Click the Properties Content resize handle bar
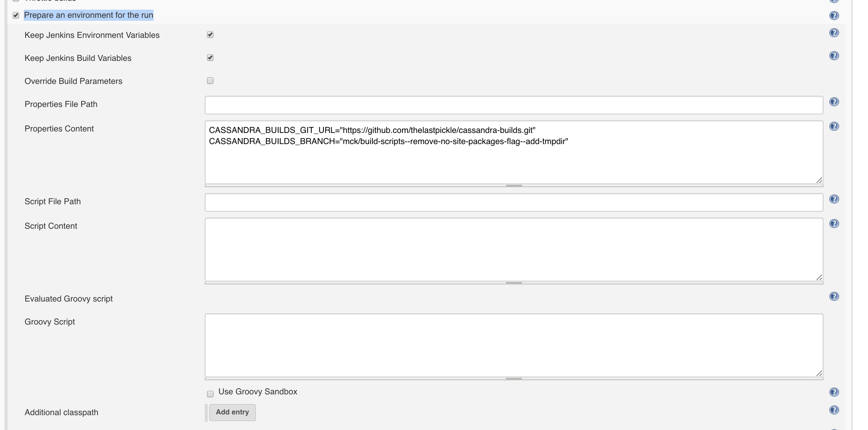This screenshot has height=430, width=868. 514,185
